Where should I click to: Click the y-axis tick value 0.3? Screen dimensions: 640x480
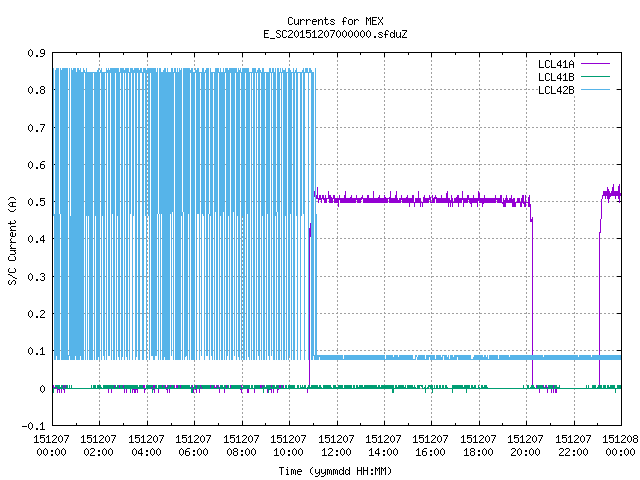click(36, 277)
